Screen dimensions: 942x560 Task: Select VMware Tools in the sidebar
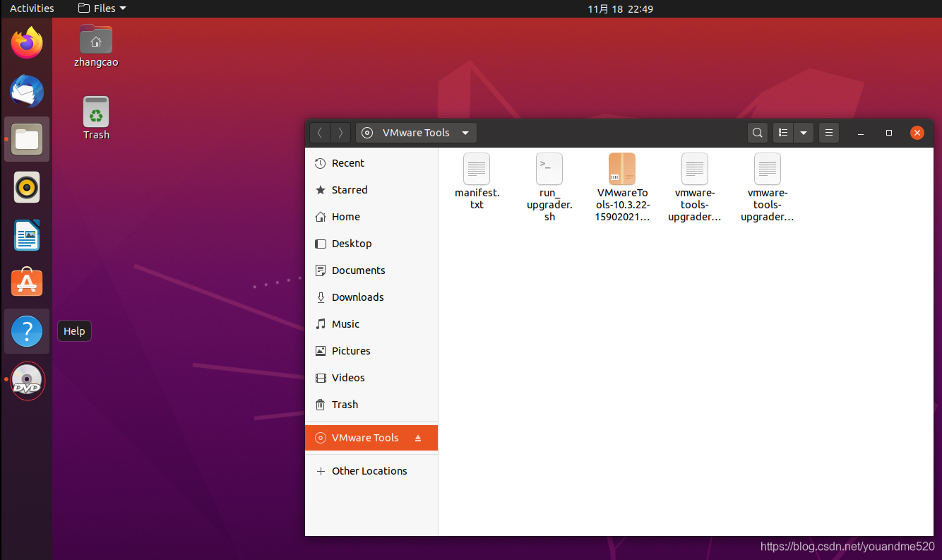[371, 438]
